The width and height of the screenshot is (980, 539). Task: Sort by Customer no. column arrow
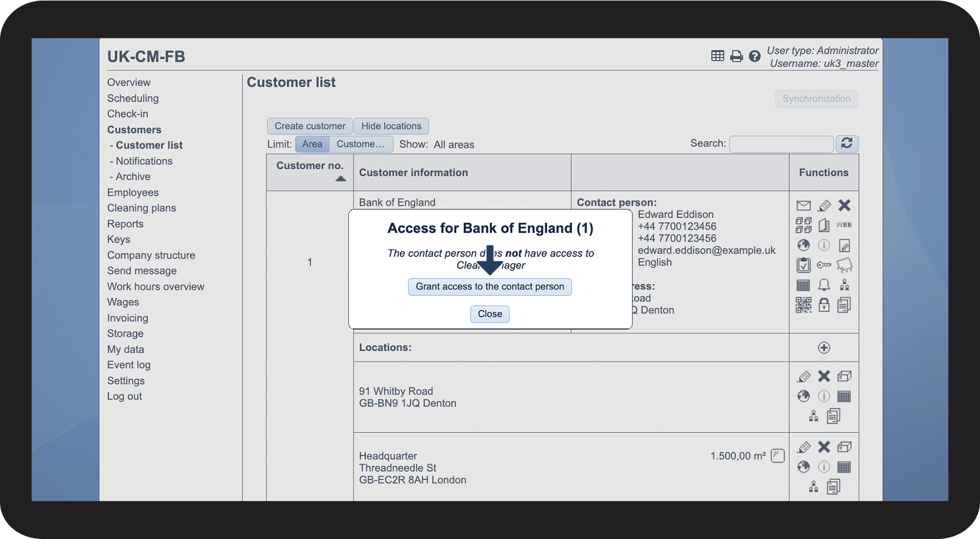(x=341, y=179)
